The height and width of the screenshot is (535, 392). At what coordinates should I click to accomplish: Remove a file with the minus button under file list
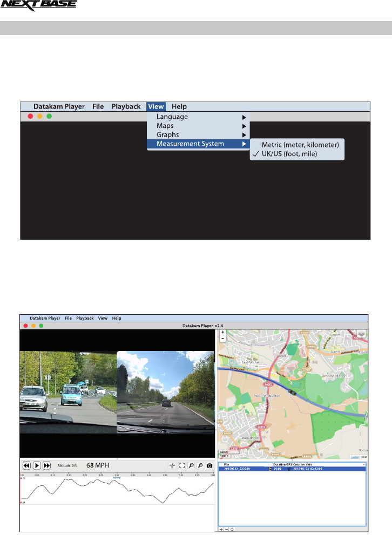pyautogui.click(x=226, y=529)
